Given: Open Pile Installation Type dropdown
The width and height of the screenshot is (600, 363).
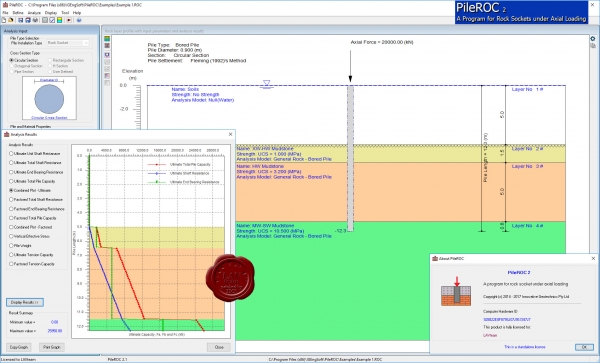Looking at the screenshot, I should coord(68,43).
